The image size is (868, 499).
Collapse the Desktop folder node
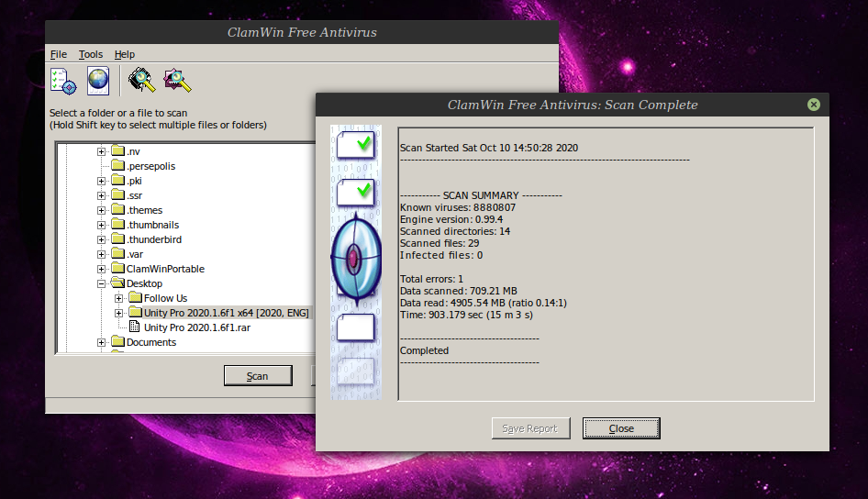[101, 283]
